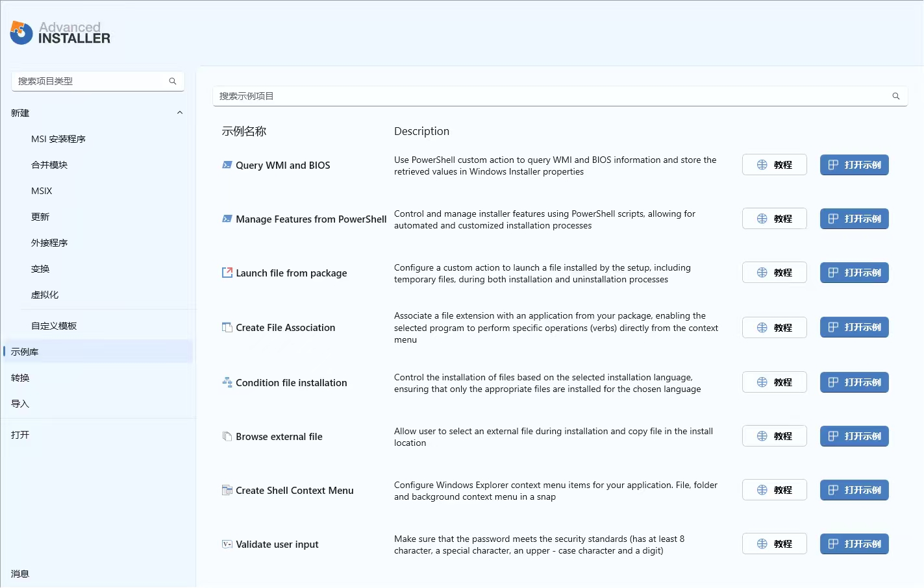924x588 pixels.
Task: Select 合并模块 project type
Action: click(49, 165)
